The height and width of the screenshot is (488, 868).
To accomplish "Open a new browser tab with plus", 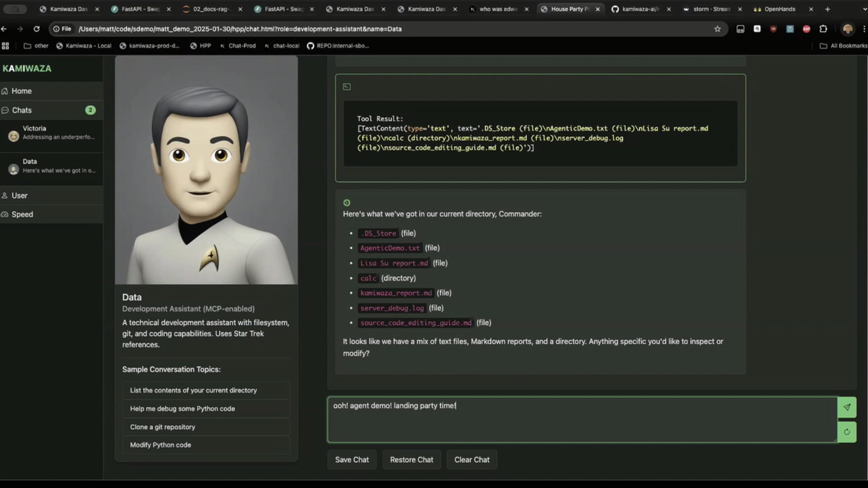I will 827,9.
